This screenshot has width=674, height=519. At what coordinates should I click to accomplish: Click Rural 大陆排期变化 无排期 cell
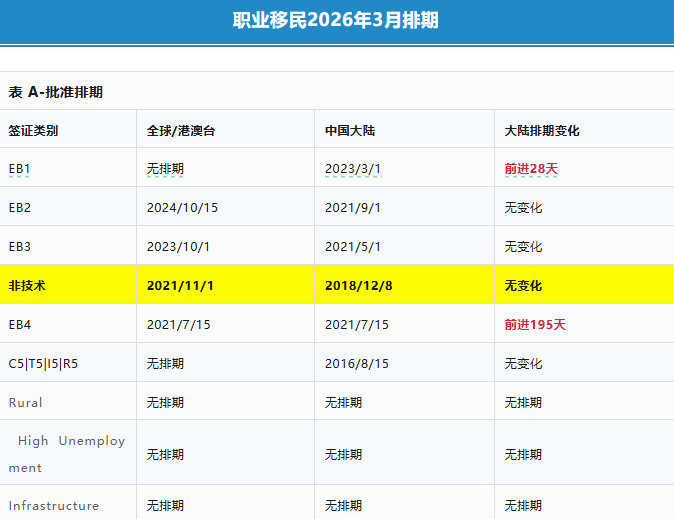[523, 402]
